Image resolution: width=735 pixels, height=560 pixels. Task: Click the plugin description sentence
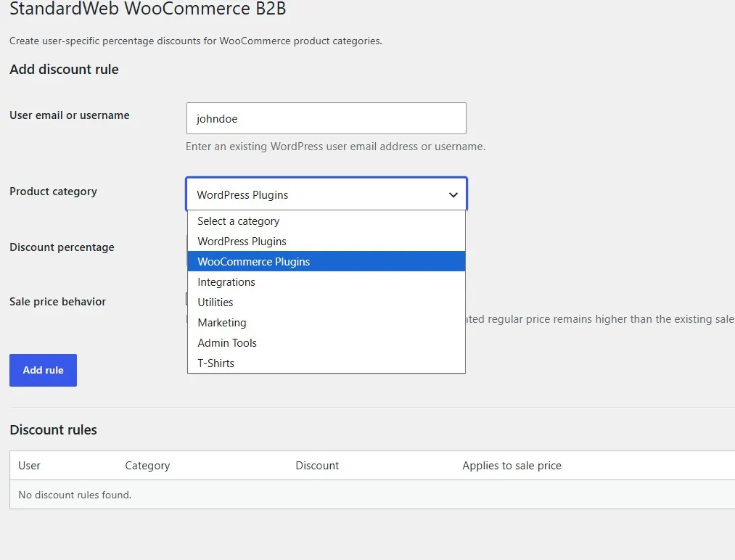tap(196, 41)
